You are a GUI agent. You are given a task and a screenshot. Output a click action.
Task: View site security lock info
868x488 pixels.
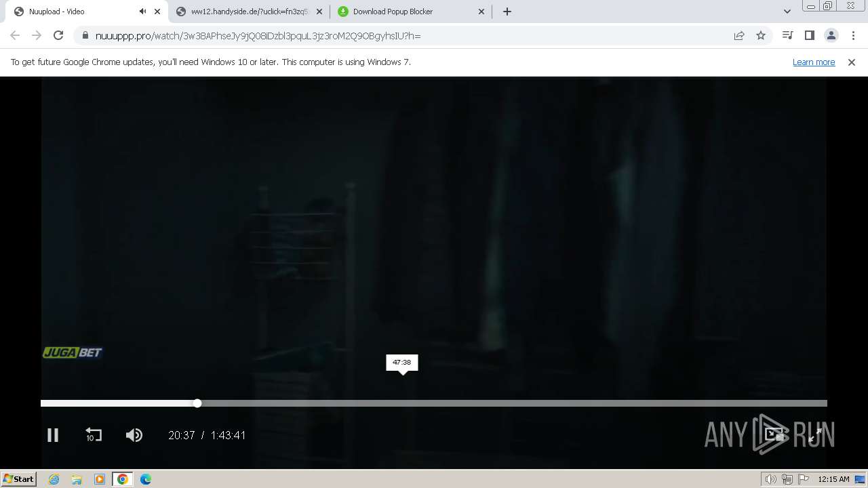tap(85, 35)
